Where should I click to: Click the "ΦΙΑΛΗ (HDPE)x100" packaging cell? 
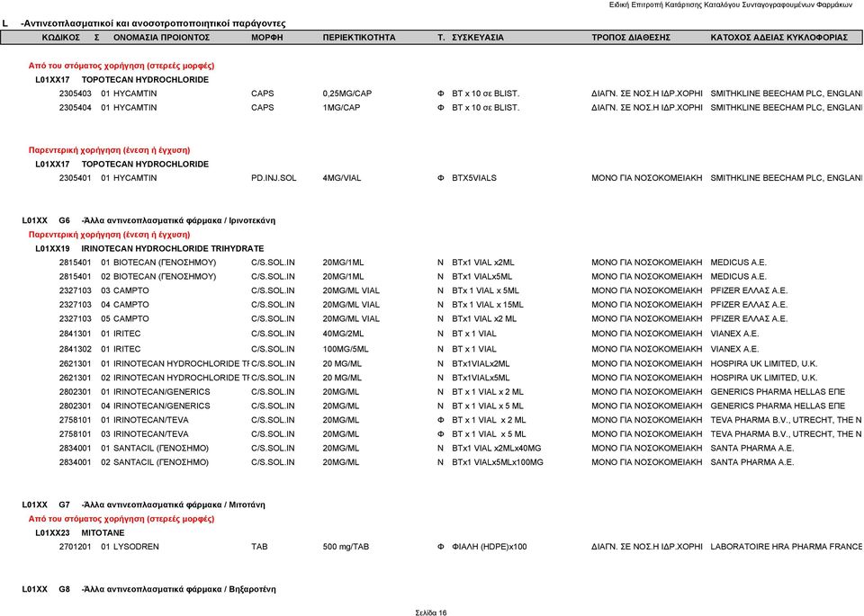[490, 547]
